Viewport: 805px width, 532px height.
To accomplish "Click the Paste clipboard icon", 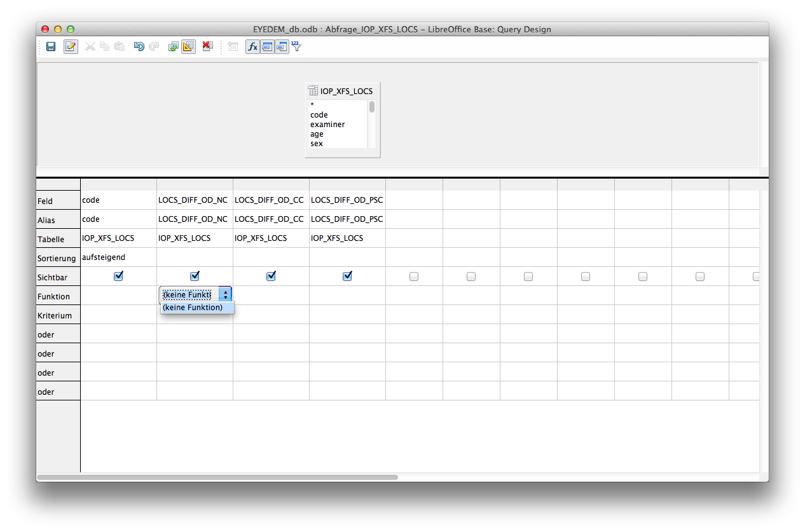I will click(x=120, y=46).
